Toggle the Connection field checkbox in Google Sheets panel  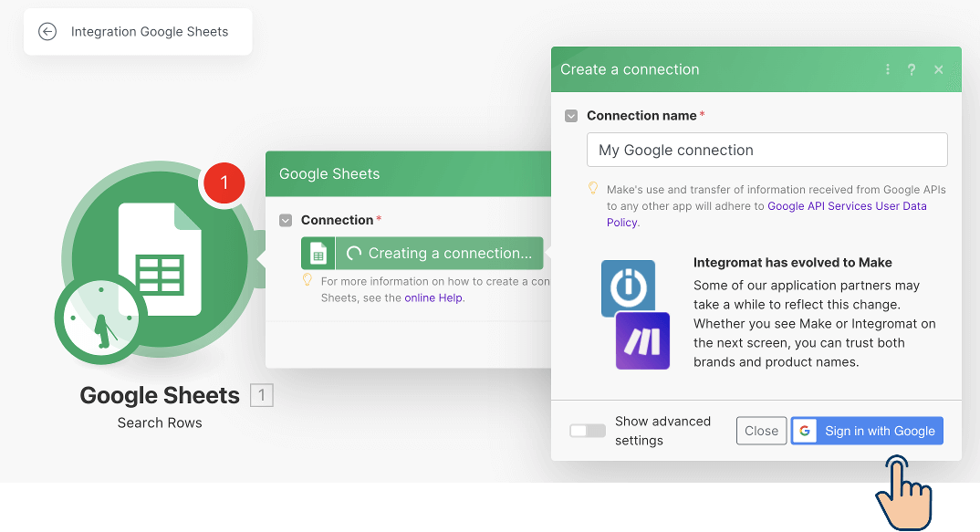286,220
